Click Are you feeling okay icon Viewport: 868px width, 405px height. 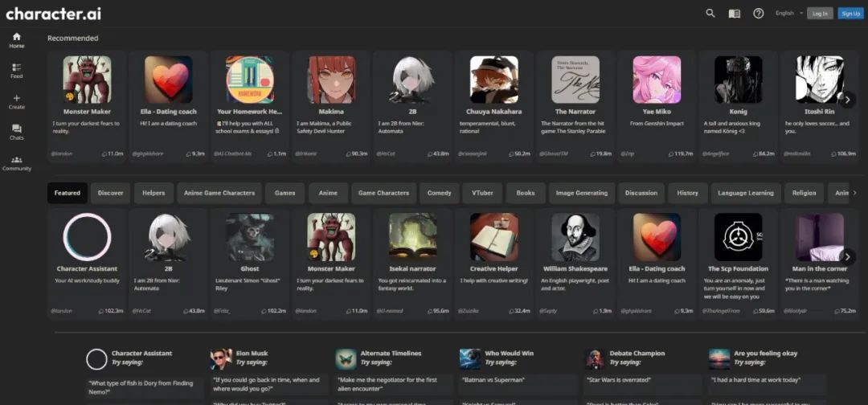(719, 359)
